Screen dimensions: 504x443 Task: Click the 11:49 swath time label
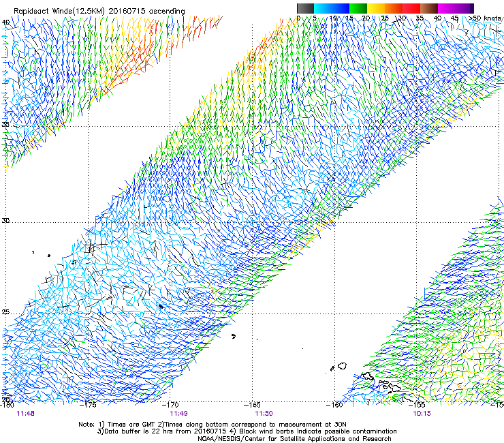pyautogui.click(x=178, y=414)
